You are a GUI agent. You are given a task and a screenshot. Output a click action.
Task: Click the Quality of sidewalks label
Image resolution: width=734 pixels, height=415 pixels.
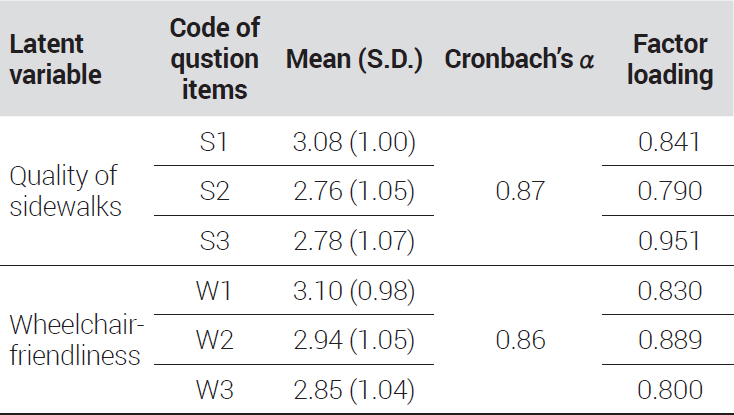[x=65, y=191]
